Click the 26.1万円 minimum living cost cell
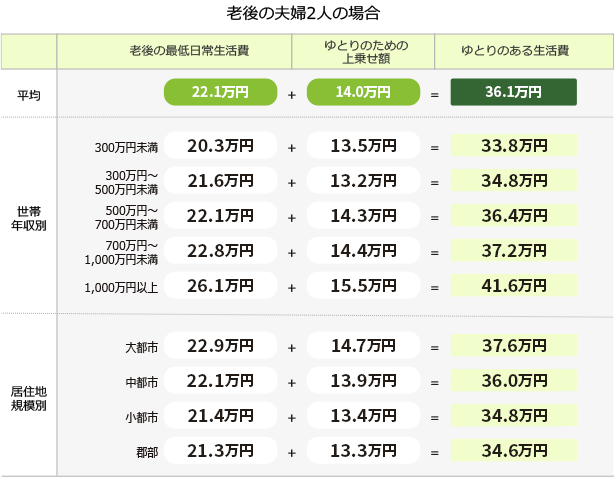Image resolution: width=614 pixels, height=477 pixels. [x=220, y=285]
